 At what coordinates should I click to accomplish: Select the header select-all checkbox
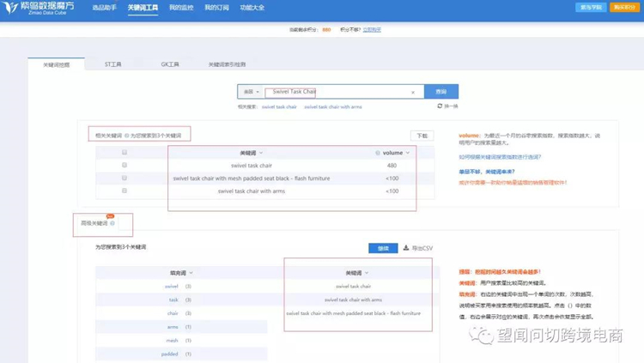125,153
